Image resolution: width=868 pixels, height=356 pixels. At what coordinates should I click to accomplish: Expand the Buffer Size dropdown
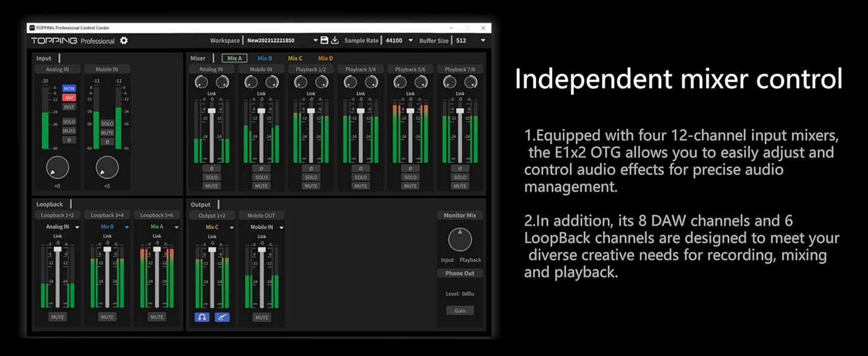click(483, 40)
